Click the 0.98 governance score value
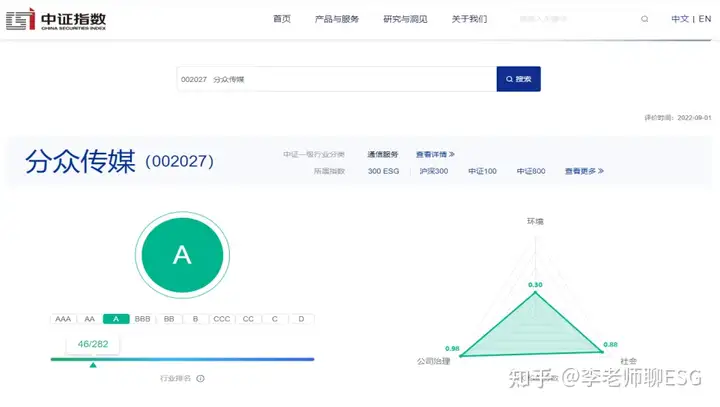720x407 pixels. (x=452, y=349)
